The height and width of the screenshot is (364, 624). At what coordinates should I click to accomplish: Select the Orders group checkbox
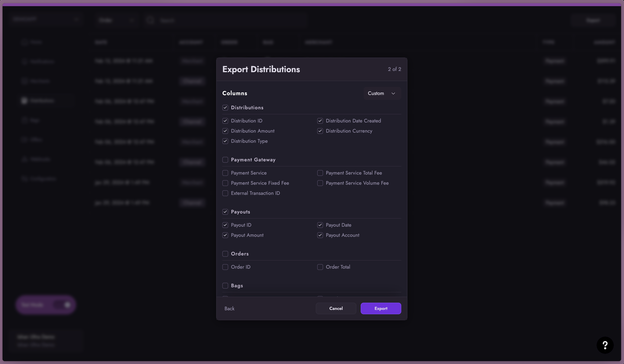click(x=225, y=254)
